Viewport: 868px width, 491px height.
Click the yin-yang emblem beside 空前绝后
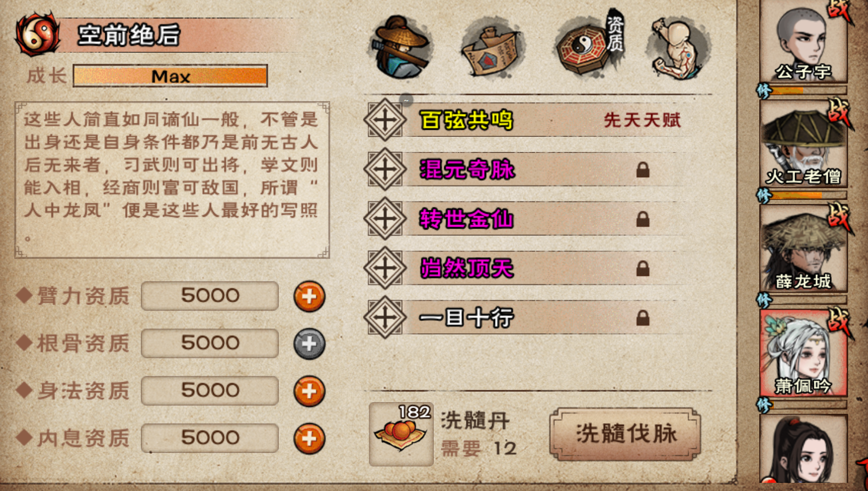pyautogui.click(x=38, y=34)
